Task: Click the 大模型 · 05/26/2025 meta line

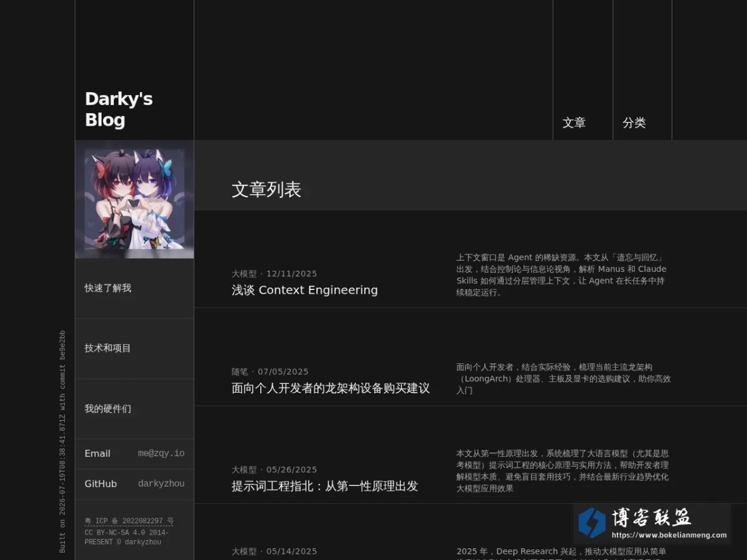Action: click(275, 470)
